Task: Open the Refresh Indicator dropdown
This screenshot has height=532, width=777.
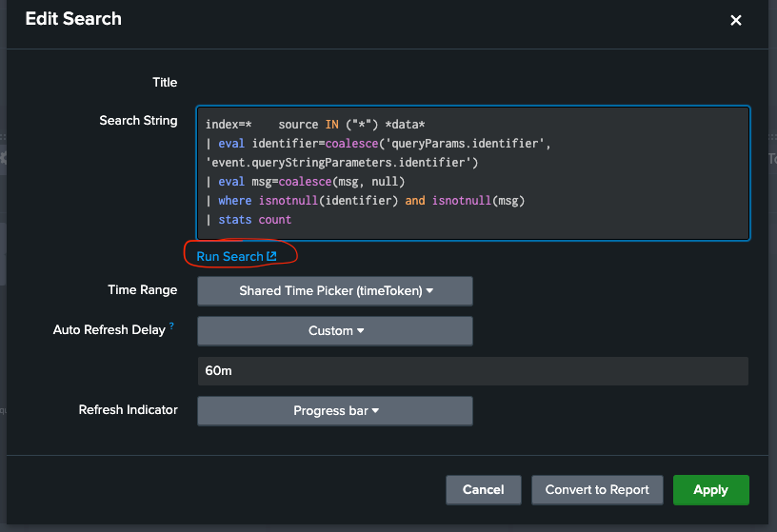Action: (x=334, y=411)
